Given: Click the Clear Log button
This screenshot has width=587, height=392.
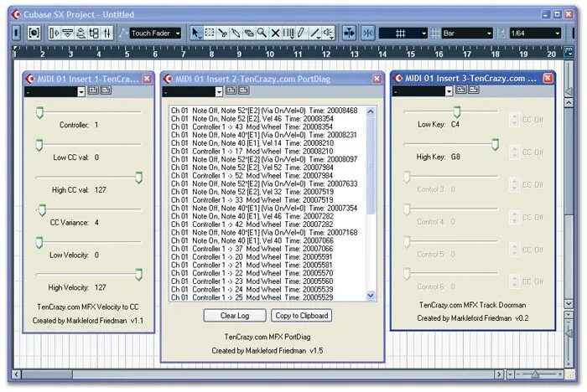Looking at the screenshot, I should 235,316.
